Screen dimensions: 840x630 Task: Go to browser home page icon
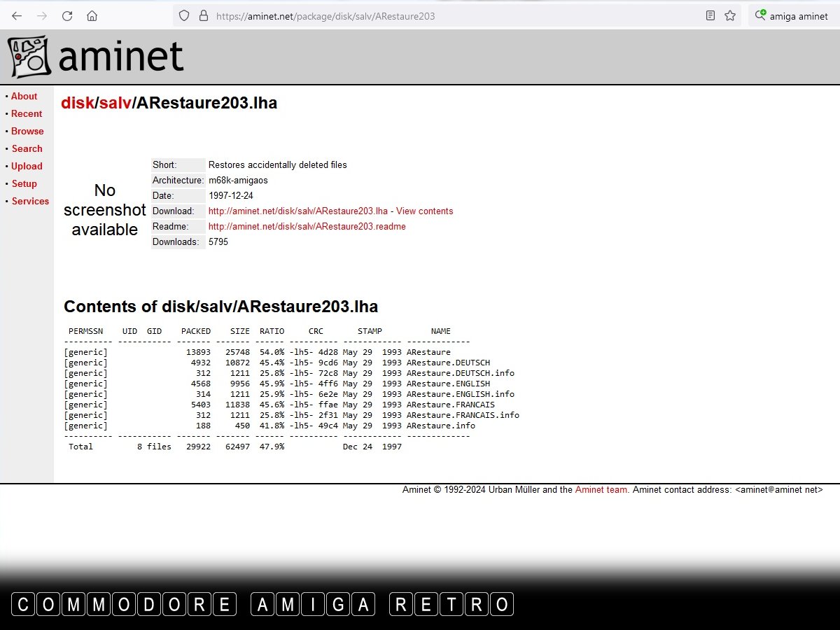(92, 15)
